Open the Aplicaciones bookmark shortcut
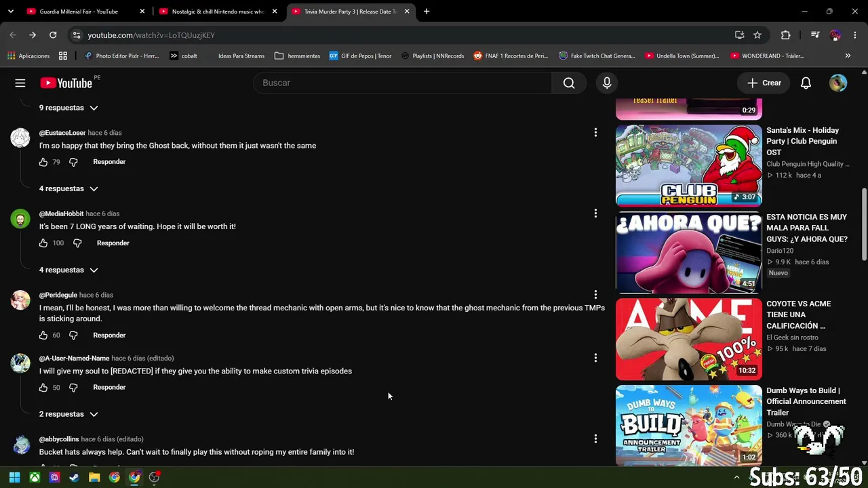The image size is (868, 488). point(28,56)
